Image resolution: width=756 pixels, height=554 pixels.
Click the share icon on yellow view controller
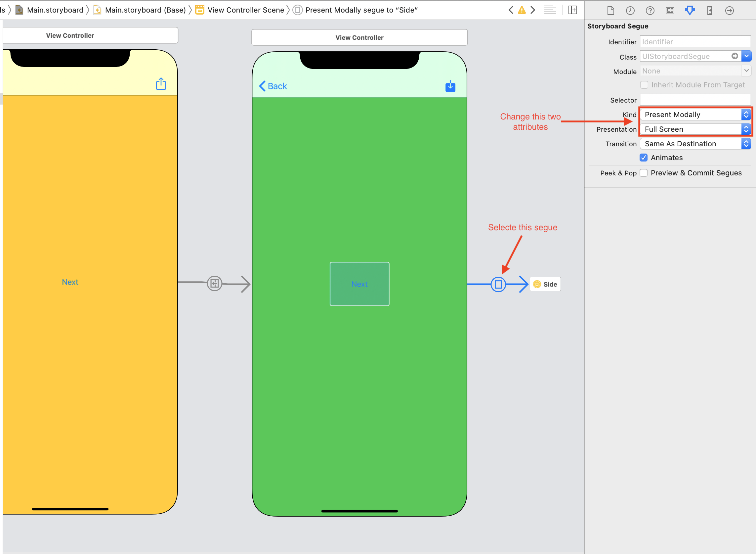pyautogui.click(x=161, y=84)
